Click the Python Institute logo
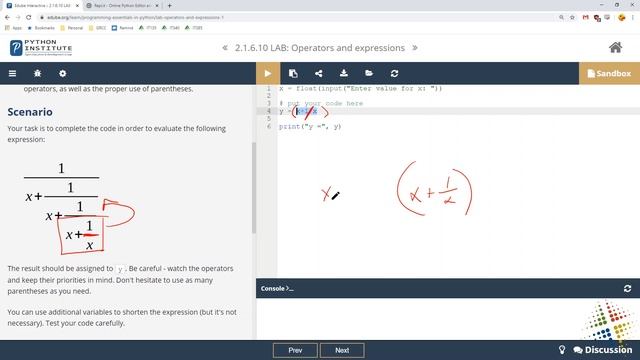This screenshot has height=360, width=640. point(41,48)
